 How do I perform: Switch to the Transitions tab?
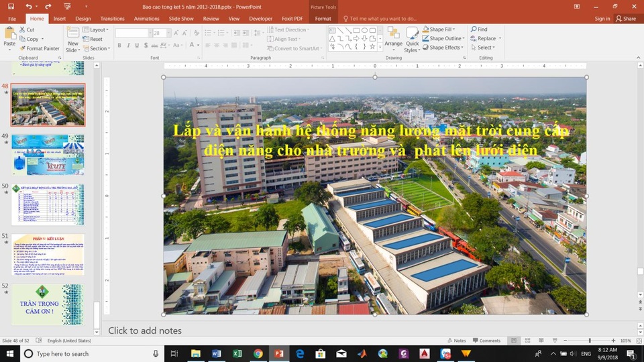[112, 19]
